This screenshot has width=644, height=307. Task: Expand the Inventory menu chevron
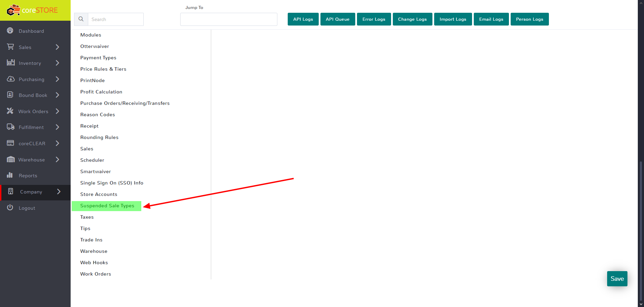pyautogui.click(x=58, y=63)
